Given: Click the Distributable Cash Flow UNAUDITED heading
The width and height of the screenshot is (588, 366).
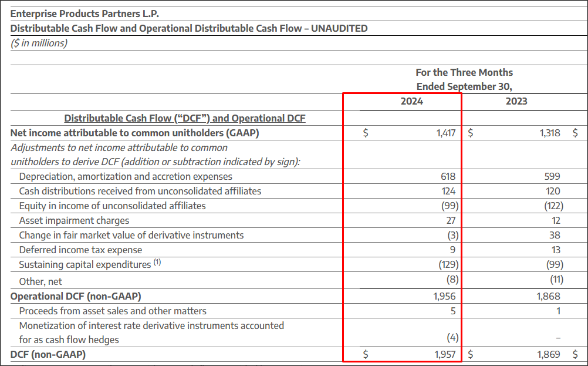Looking at the screenshot, I should pos(188,28).
